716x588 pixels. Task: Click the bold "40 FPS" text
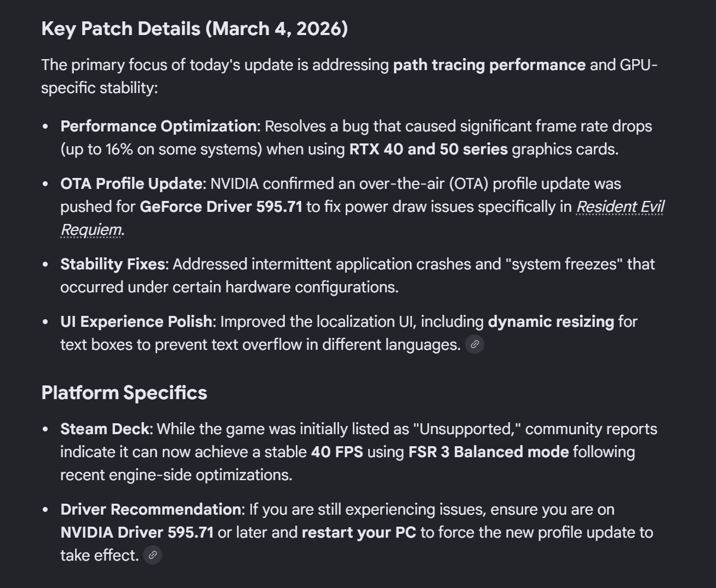point(337,452)
